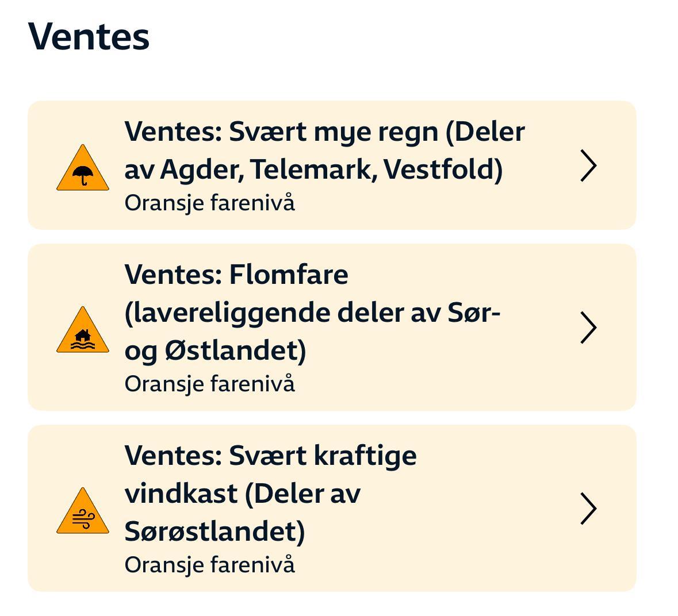Click the flood house warning triangle icon
678x616 pixels.
tap(83, 331)
